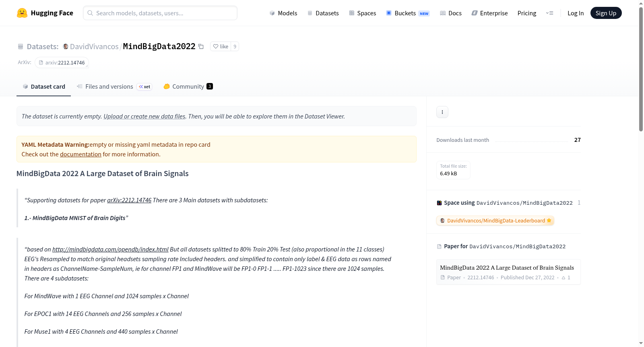Click the upvote triangle on the paper card
The image size is (644, 347).
coord(563,278)
